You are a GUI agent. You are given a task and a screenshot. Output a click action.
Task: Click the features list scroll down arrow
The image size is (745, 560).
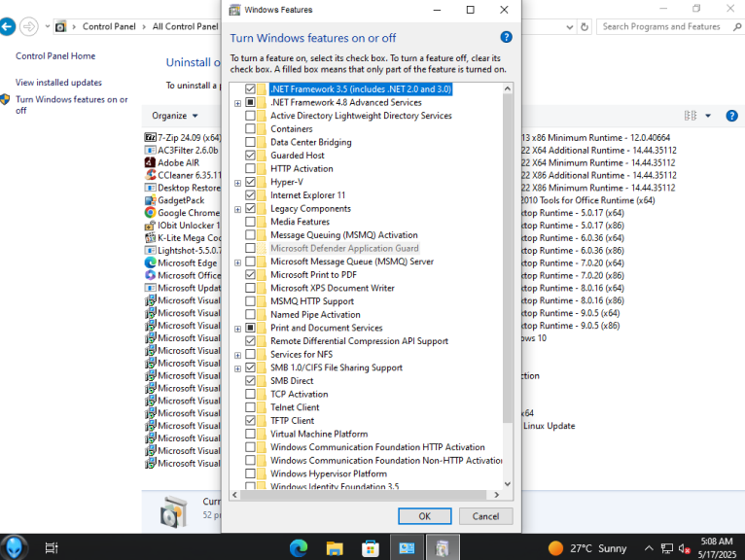coord(508,484)
